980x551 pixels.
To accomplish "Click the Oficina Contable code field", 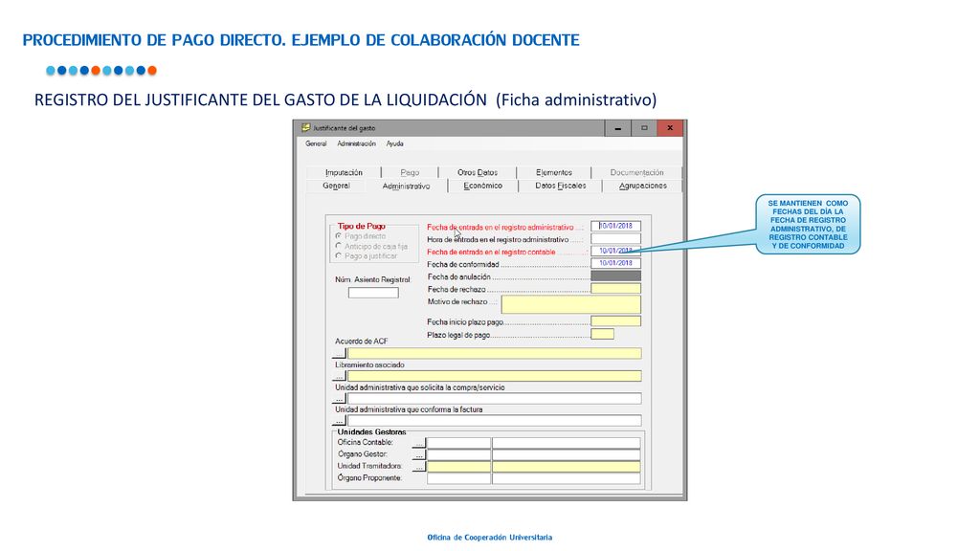I will tap(458, 443).
